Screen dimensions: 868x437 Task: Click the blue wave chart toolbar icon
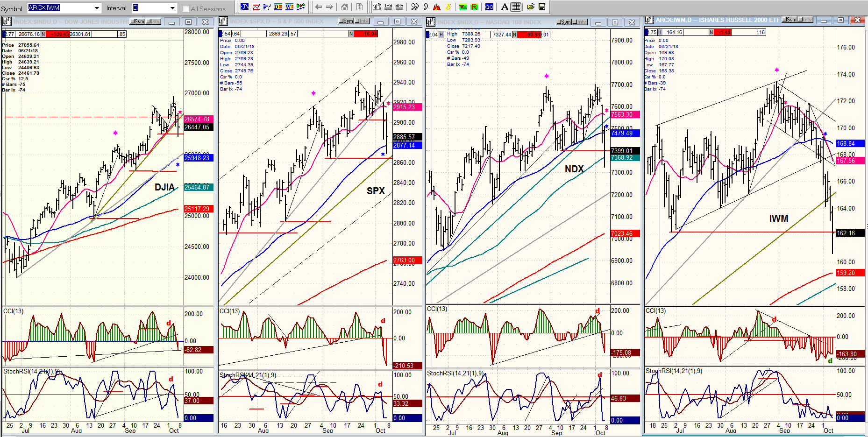tap(245, 7)
